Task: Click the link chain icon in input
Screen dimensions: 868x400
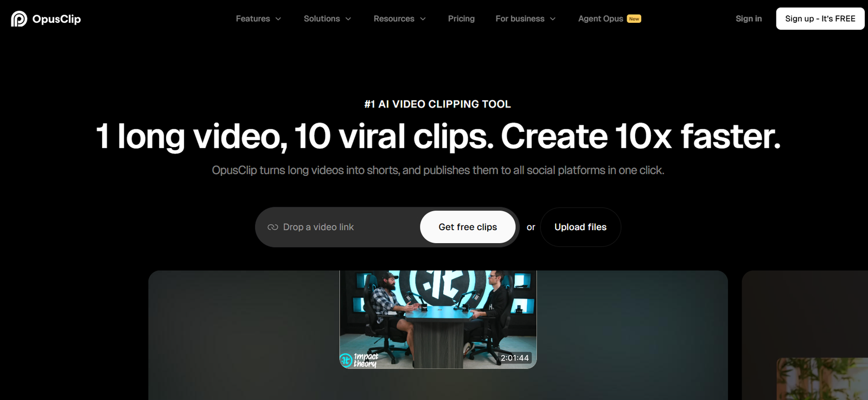Action: tap(273, 227)
